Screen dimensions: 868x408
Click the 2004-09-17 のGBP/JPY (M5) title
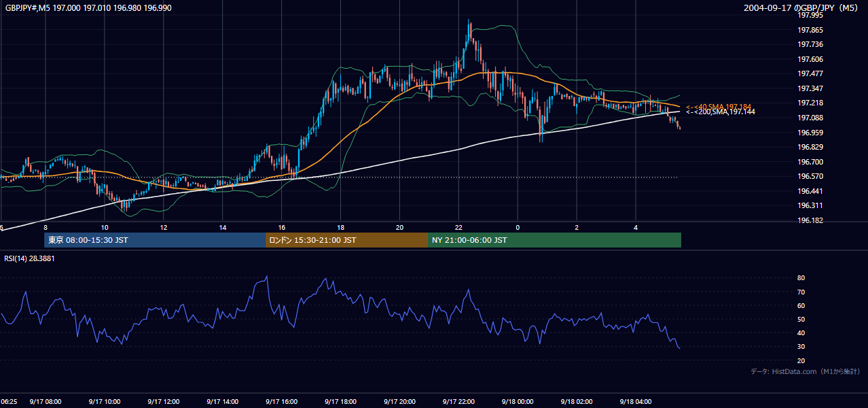click(x=802, y=7)
